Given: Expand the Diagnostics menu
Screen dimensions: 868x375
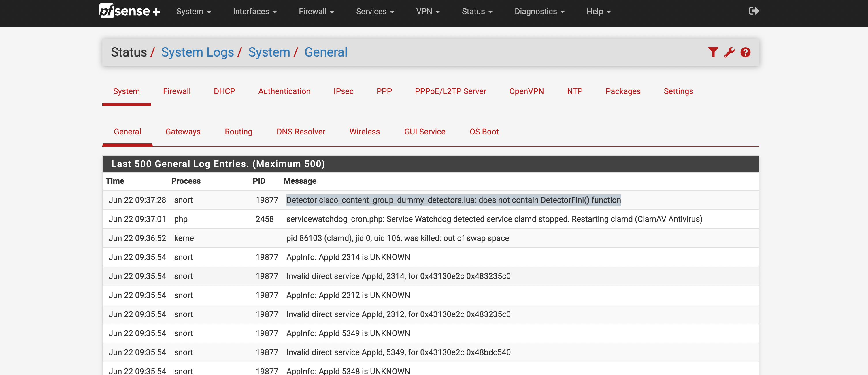Looking at the screenshot, I should [x=539, y=12].
